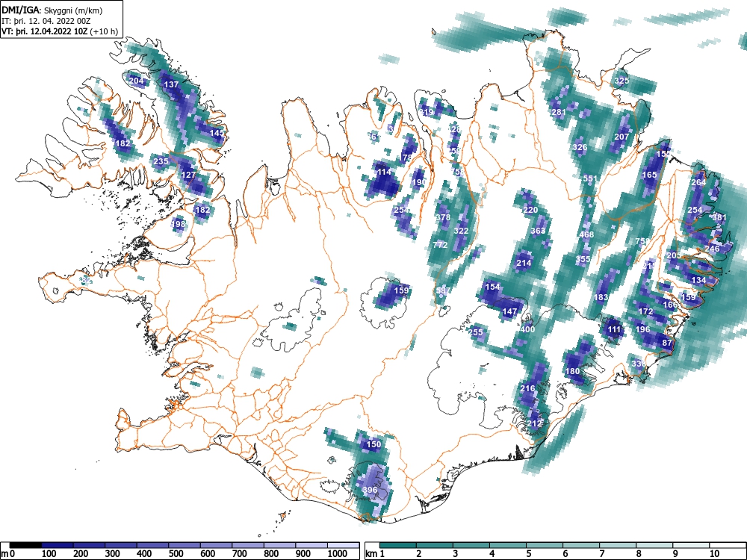This screenshot has width=747, height=560.
Task: Click visibility value 137 on the map
Action: pos(171,84)
